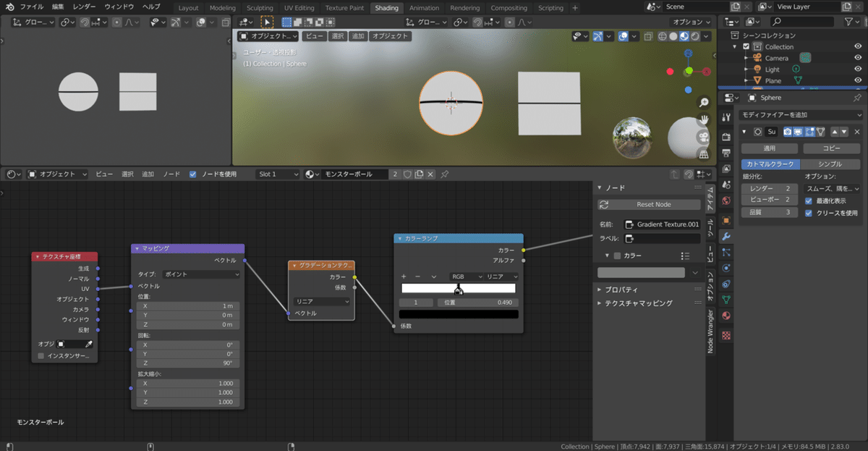868x451 pixels.
Task: Click the pin icon in the node editor header
Action: click(x=444, y=174)
